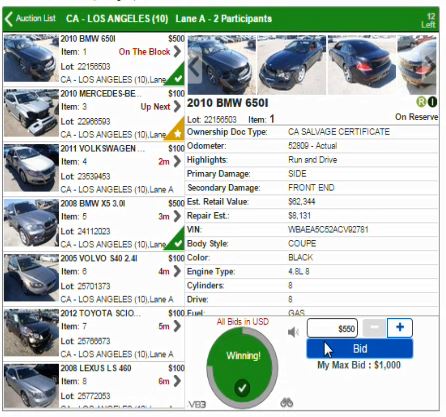
Task: Click Secondary Damage value 'FRONT END'
Action: point(311,188)
